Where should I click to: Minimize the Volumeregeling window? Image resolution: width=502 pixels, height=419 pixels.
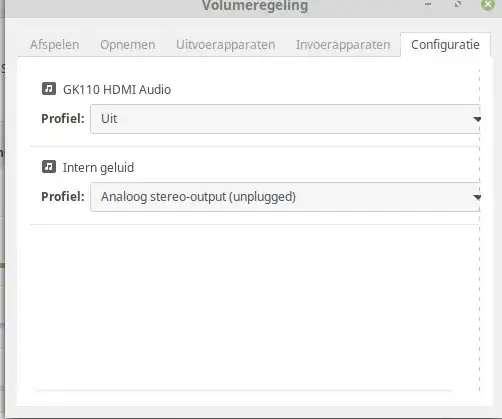coord(428,4)
